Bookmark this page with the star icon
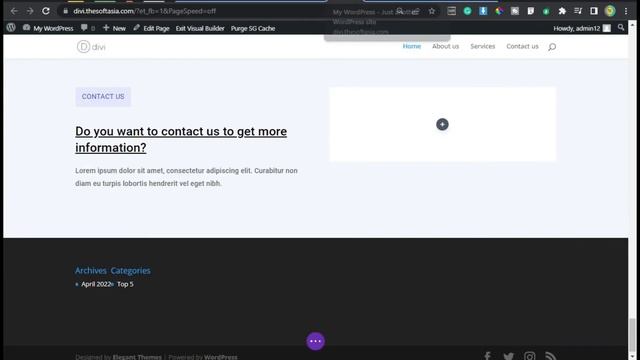Screen dimensions: 640x360 click(x=432, y=11)
